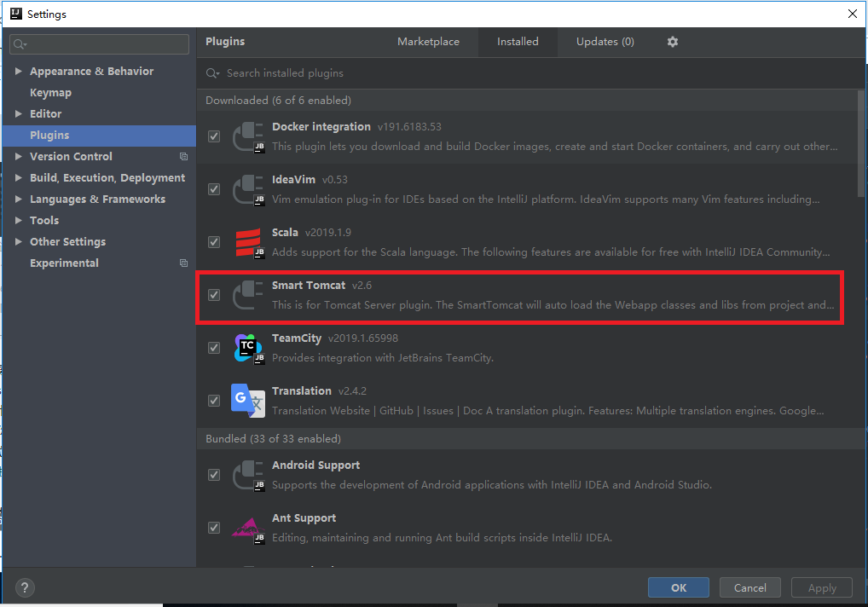Image resolution: width=868 pixels, height=607 pixels.
Task: Toggle the Android Support plugin checkbox
Action: pos(214,475)
